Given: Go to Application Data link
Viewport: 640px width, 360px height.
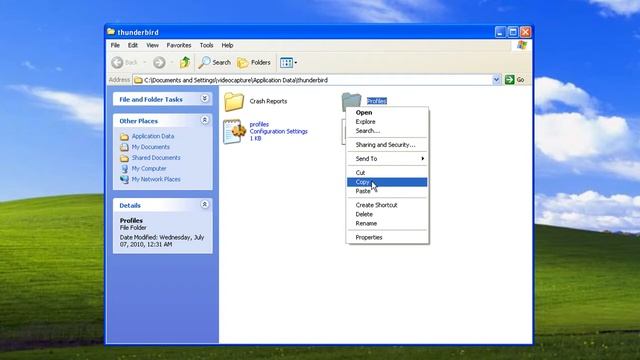Looking at the screenshot, I should [x=153, y=136].
